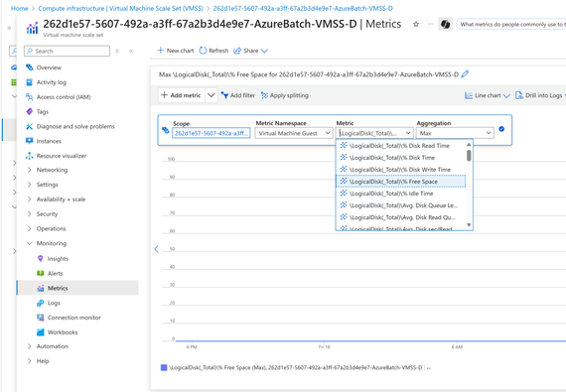Click the Copilot prompt about common metrics

511,24
